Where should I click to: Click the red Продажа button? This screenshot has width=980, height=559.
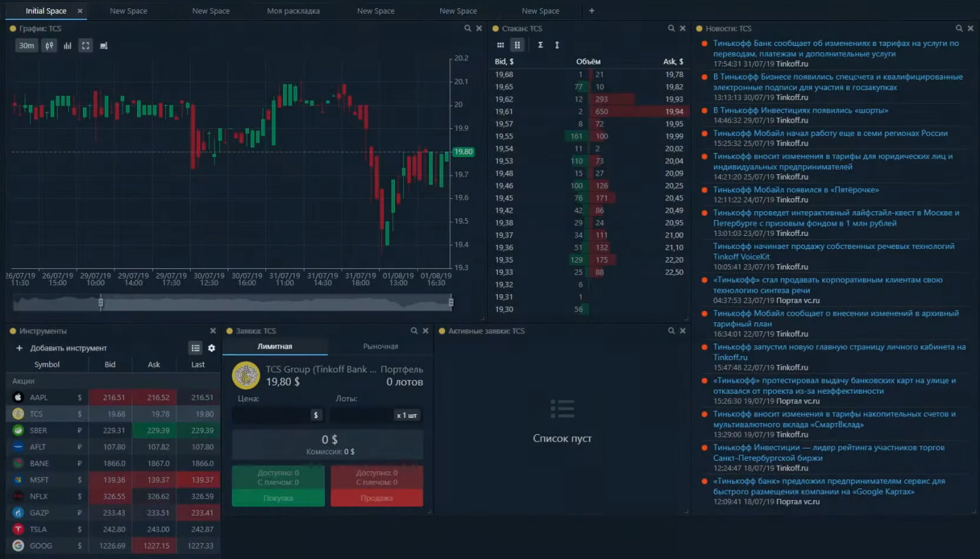click(x=377, y=498)
